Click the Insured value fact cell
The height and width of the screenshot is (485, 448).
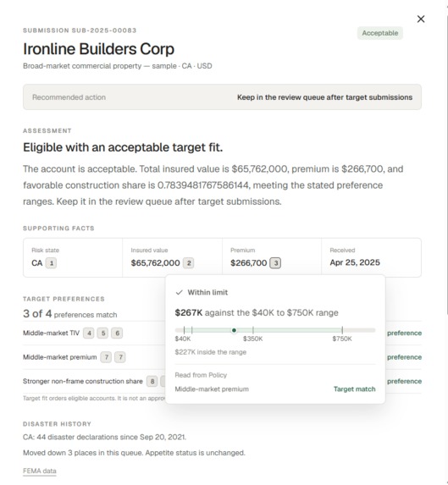point(172,257)
